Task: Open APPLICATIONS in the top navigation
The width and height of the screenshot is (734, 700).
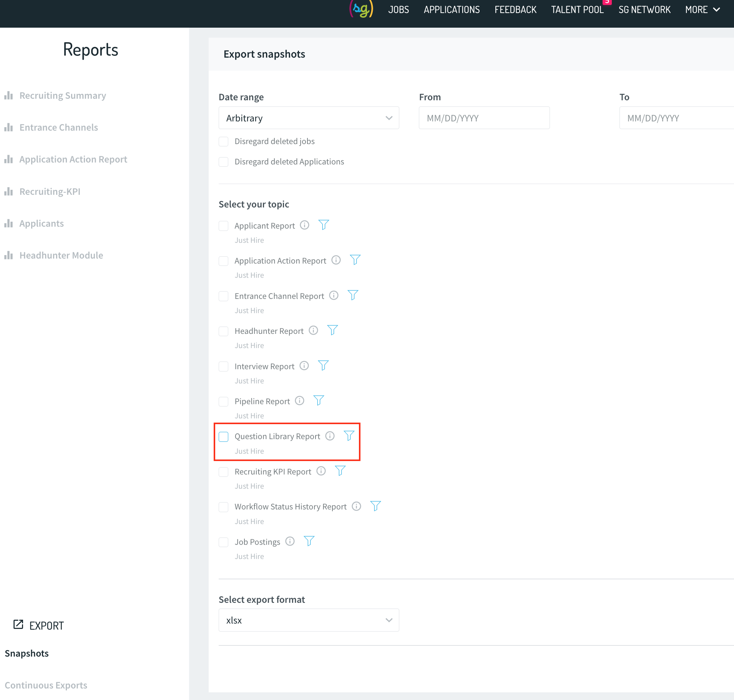Action: [452, 10]
